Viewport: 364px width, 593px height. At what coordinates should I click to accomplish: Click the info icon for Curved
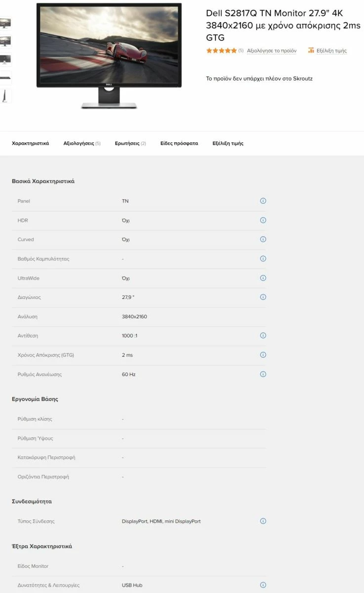click(263, 240)
